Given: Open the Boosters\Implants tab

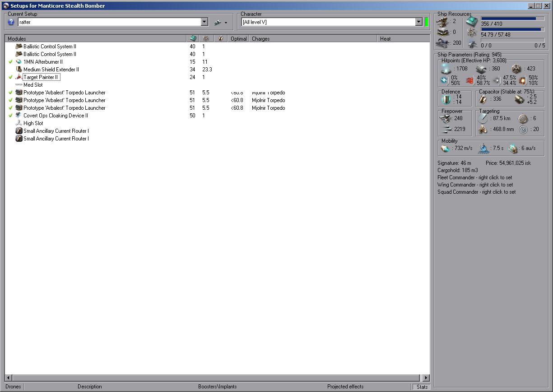Looking at the screenshot, I should [x=217, y=387].
